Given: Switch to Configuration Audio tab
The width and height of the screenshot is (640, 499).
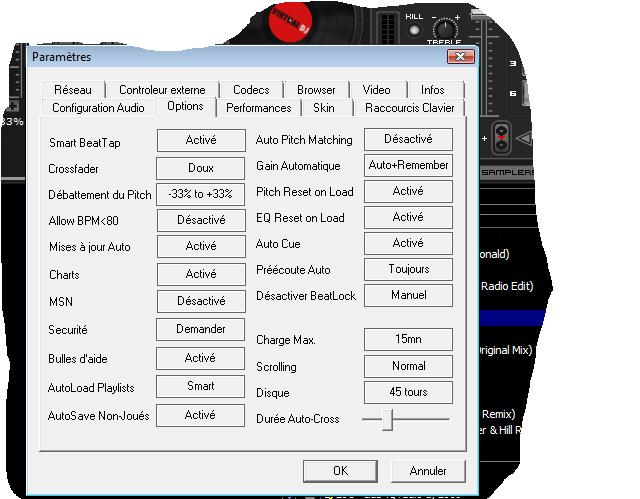Looking at the screenshot, I should coord(98,108).
